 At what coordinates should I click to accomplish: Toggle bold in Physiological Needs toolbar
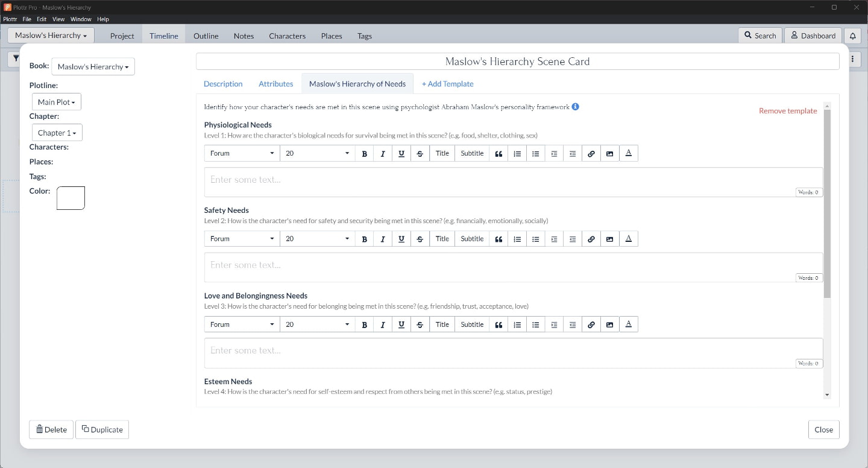364,153
